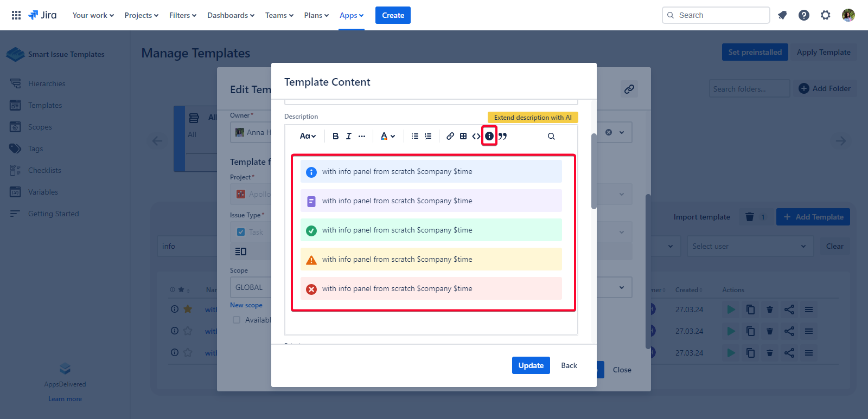Screen dimensions: 868x419
Task: Expand the text color picker
Action: pyautogui.click(x=387, y=136)
